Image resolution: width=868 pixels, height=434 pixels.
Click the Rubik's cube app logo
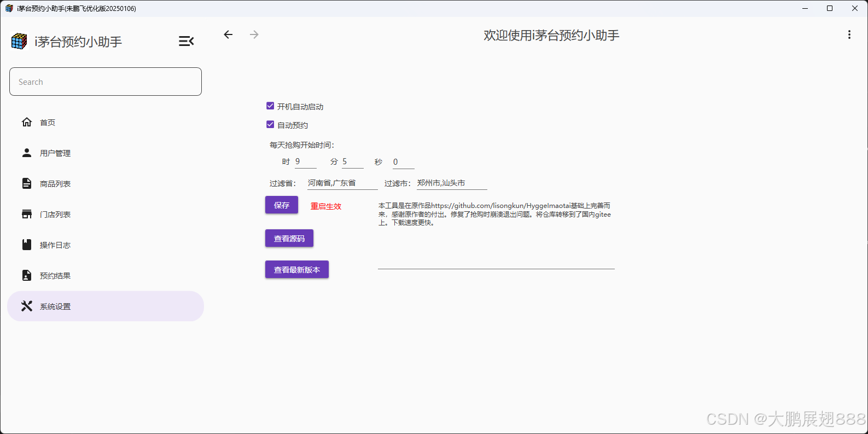click(x=19, y=41)
